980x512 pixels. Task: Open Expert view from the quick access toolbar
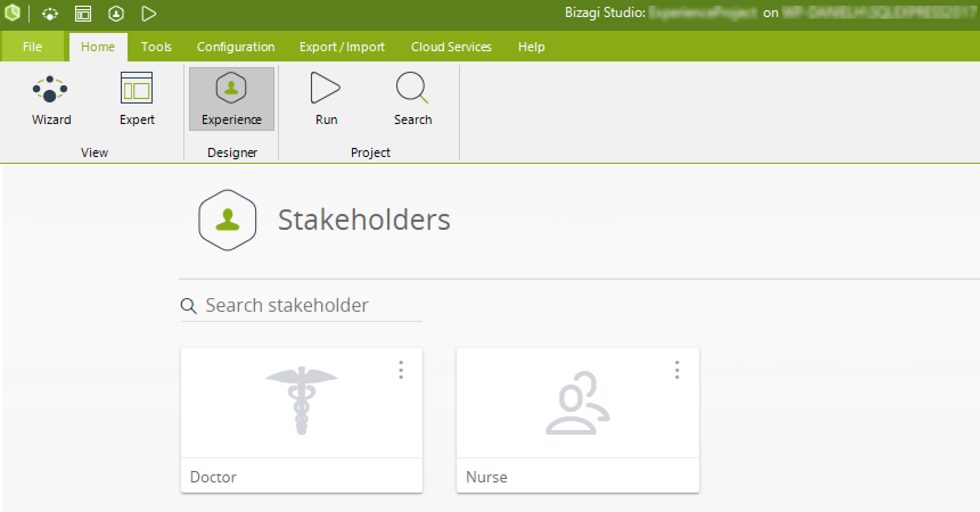pyautogui.click(x=83, y=14)
